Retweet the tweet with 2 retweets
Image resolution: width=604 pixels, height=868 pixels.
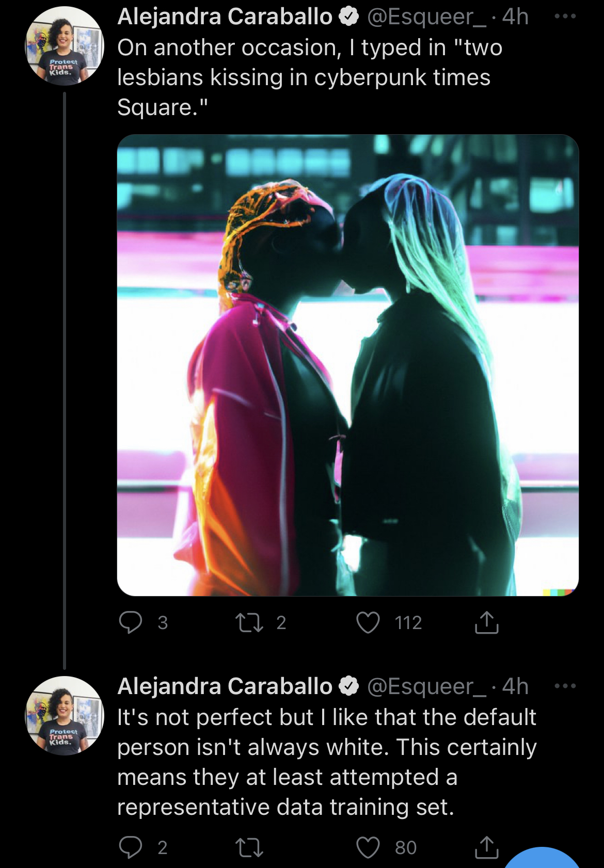[x=249, y=622]
